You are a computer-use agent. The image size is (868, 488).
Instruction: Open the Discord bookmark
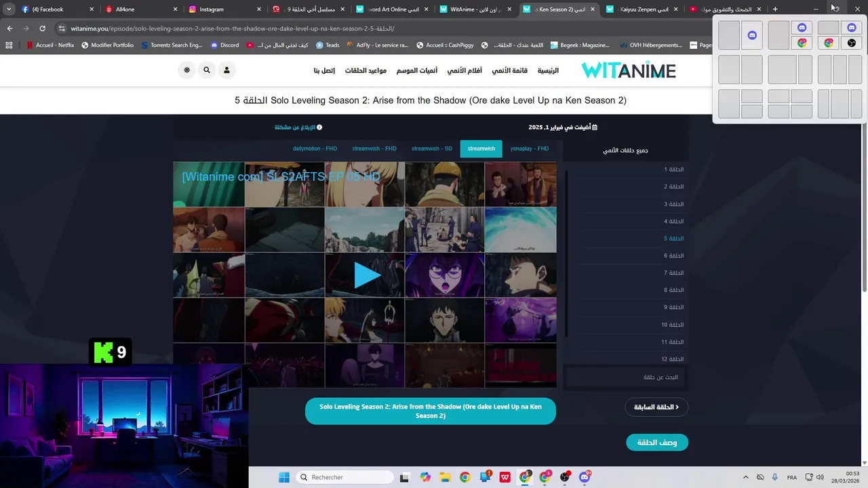[224, 45]
